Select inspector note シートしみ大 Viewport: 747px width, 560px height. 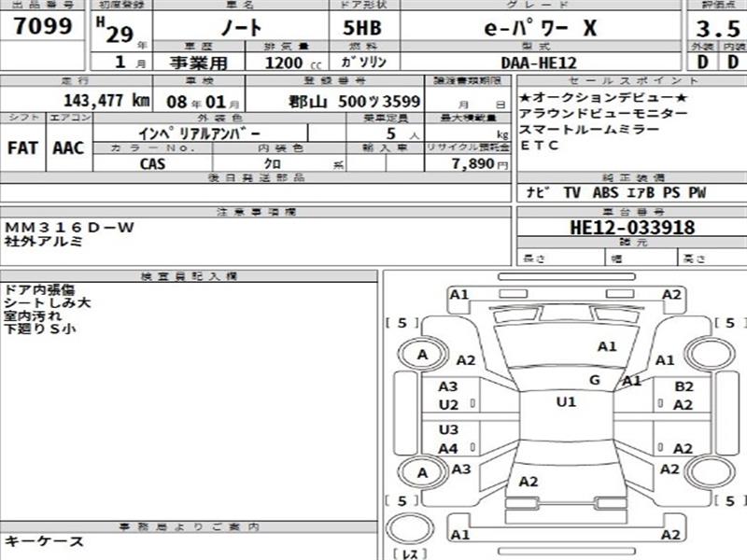click(48, 302)
